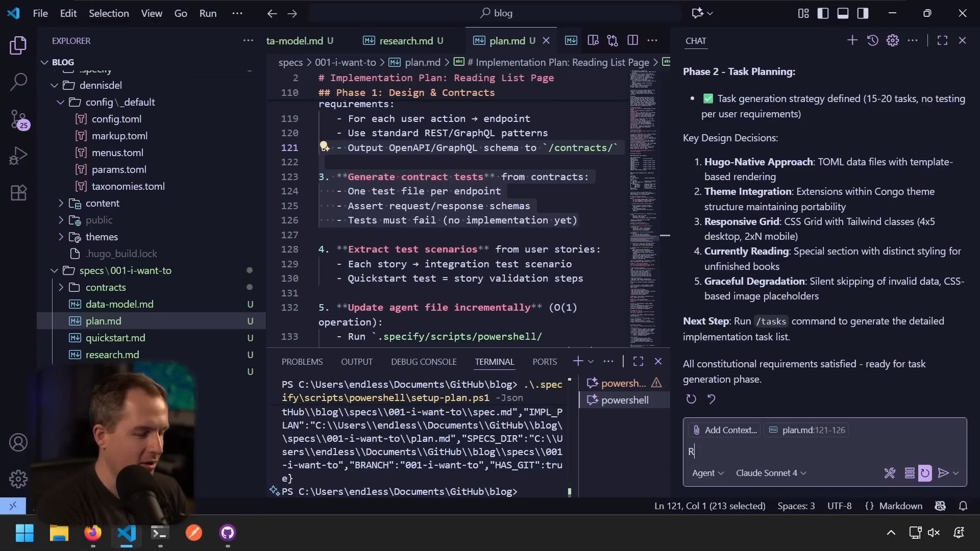Send chat message with arrow icon
980x551 pixels.
tap(943, 473)
